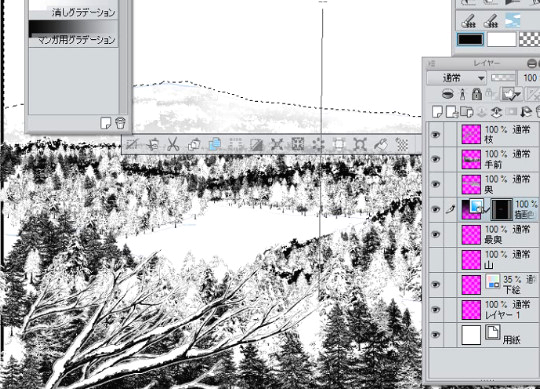
Task: Click the new tone (dotted) icon in launcher
Action: (x=402, y=144)
